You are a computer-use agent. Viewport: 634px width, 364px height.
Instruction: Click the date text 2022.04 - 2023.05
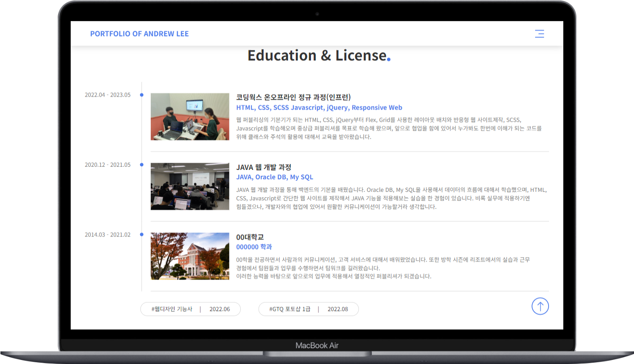108,95
